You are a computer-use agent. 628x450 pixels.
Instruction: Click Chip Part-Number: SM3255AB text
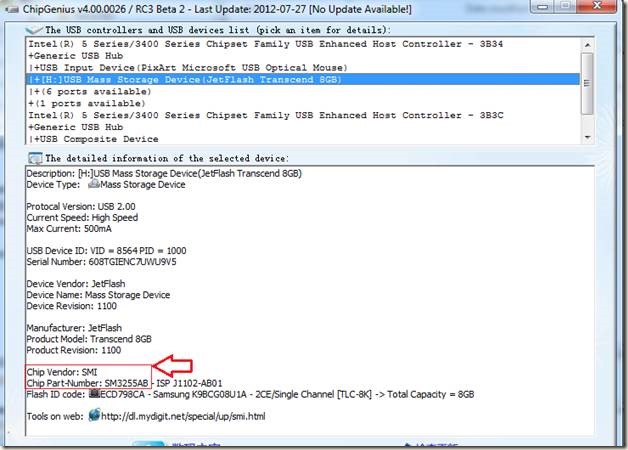87,383
